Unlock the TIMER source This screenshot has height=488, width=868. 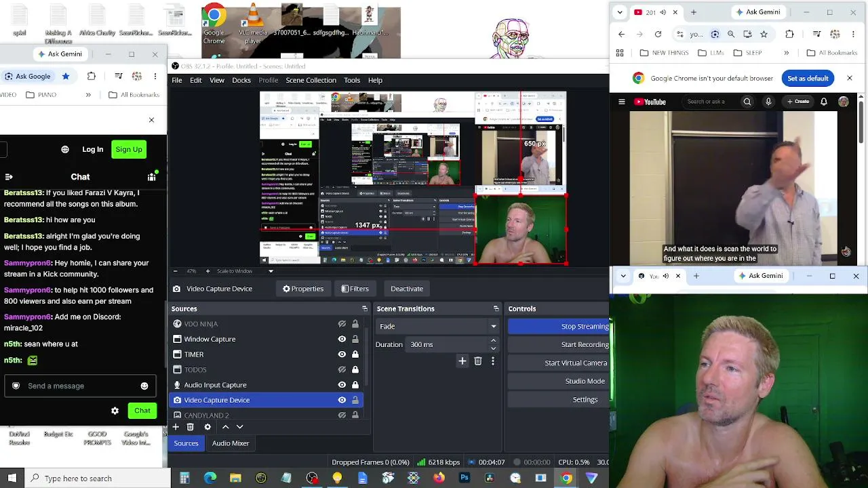point(355,354)
